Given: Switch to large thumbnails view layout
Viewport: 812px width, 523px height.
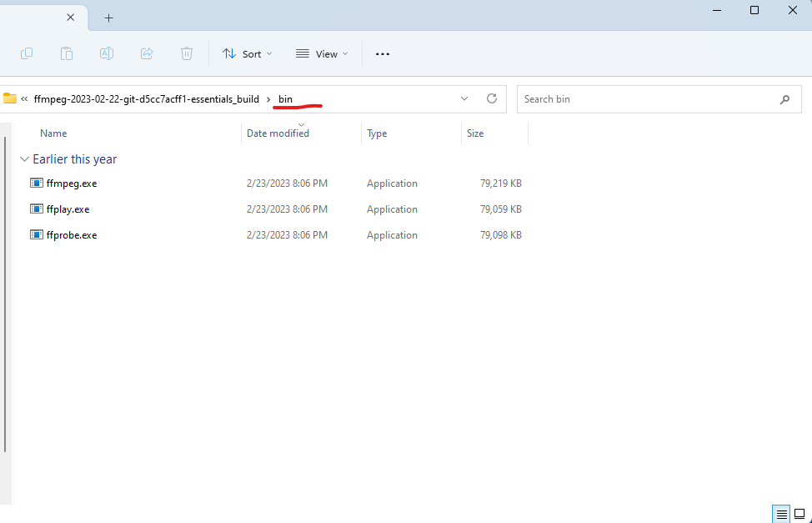Looking at the screenshot, I should click(x=799, y=514).
